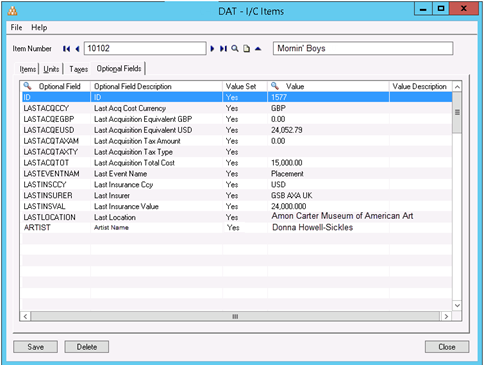Click Donna Howell-Sickles value

click(x=313, y=227)
